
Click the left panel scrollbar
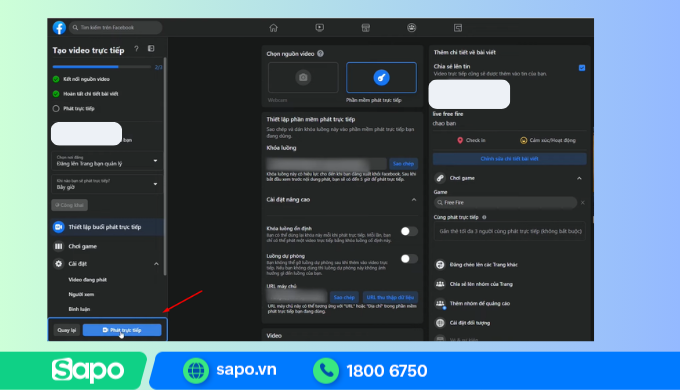coord(165,167)
